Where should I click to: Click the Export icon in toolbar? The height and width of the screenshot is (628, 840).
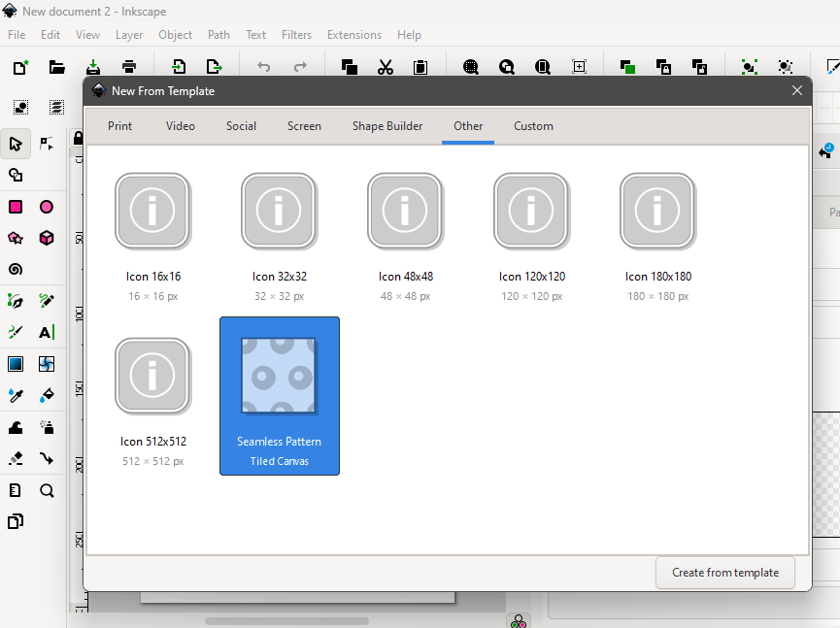(x=215, y=67)
